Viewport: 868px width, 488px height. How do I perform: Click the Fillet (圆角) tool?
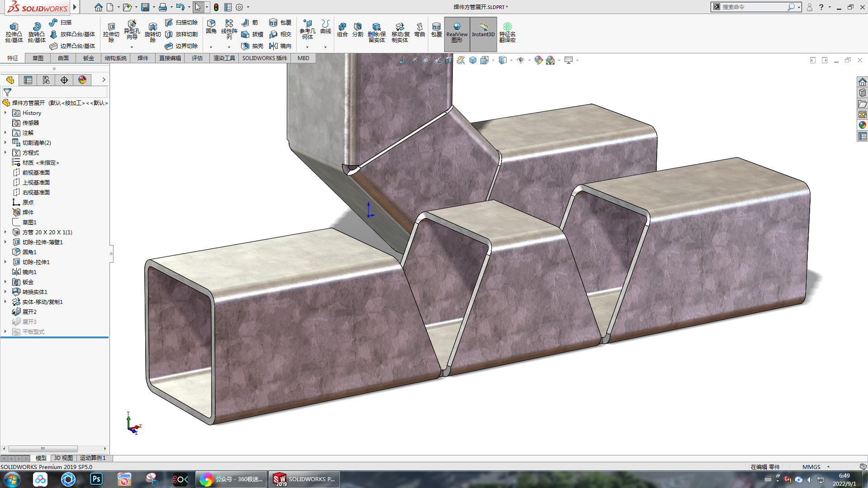[x=211, y=27]
